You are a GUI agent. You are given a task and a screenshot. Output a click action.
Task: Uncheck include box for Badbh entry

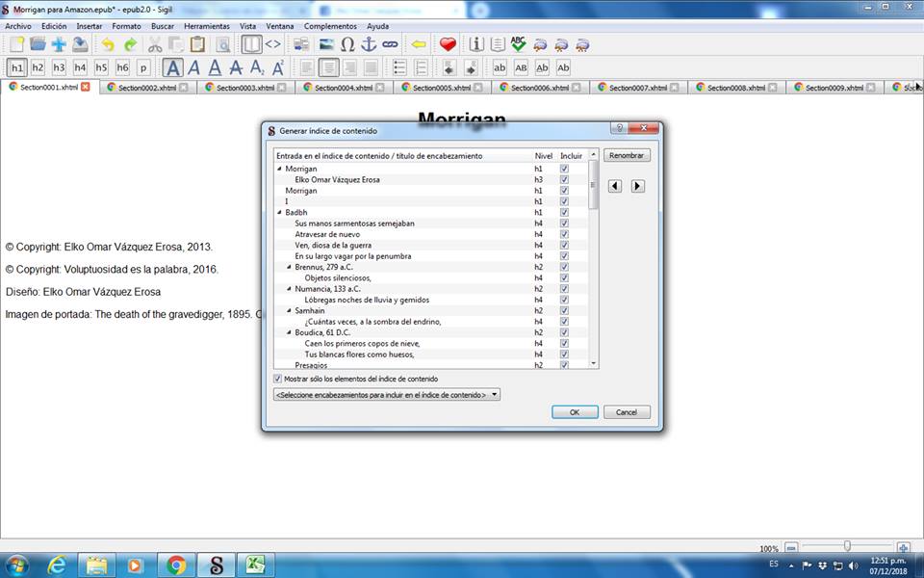point(564,212)
